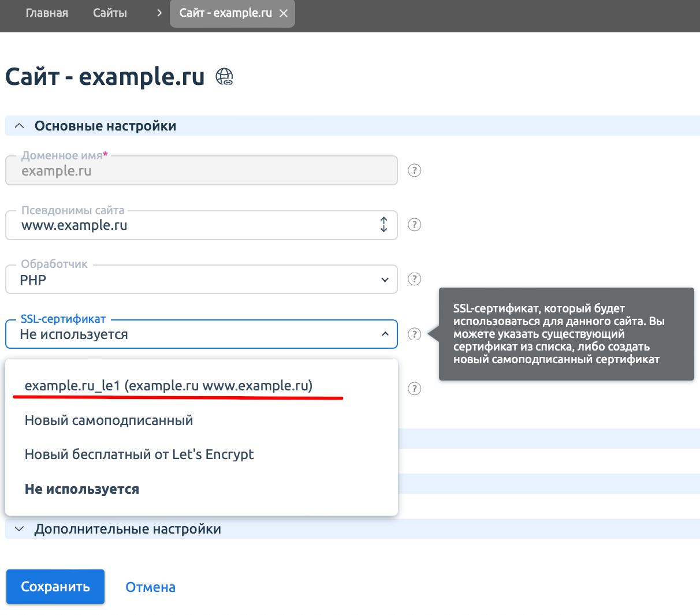The height and width of the screenshot is (615, 700).
Task: Collapse the Основные настройки section
Action: [352, 126]
